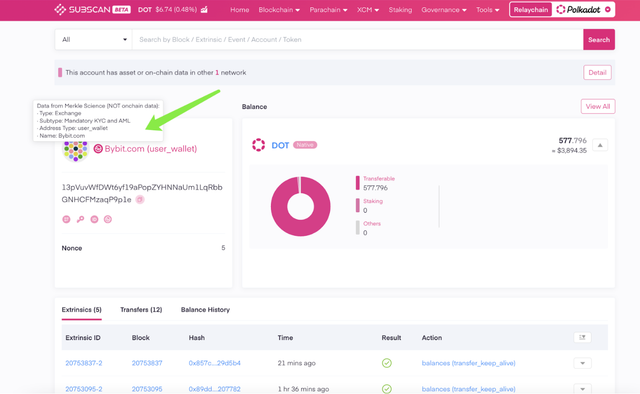Click Bybit.com (user_wallet) label
Viewport: 640px width, 394px height.
click(x=151, y=149)
